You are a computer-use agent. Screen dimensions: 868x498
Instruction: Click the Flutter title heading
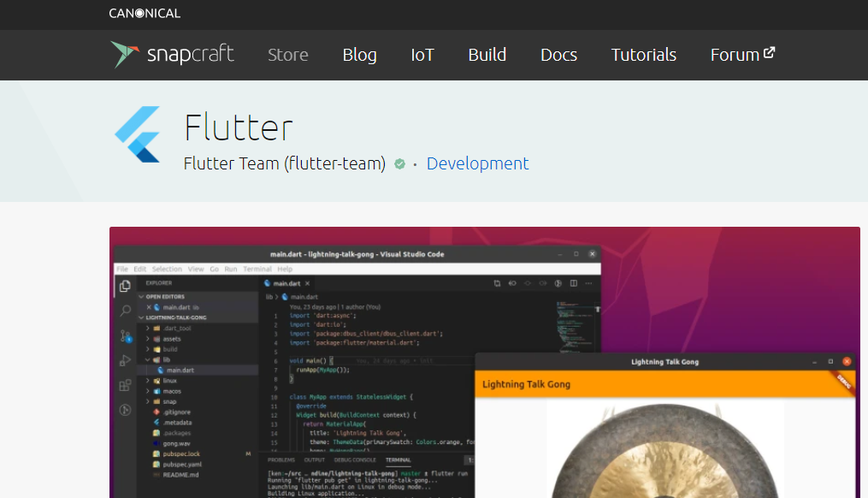coord(238,127)
